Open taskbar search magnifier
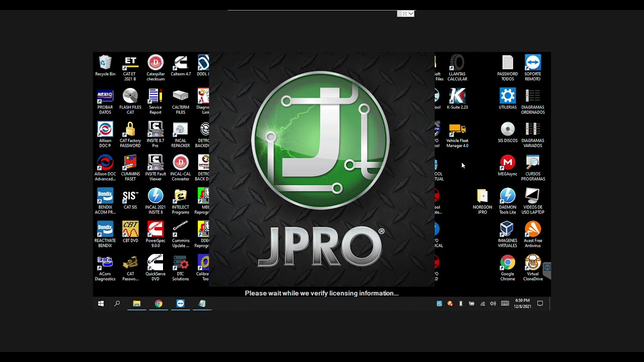Image resolution: width=644 pixels, height=362 pixels. [117, 304]
